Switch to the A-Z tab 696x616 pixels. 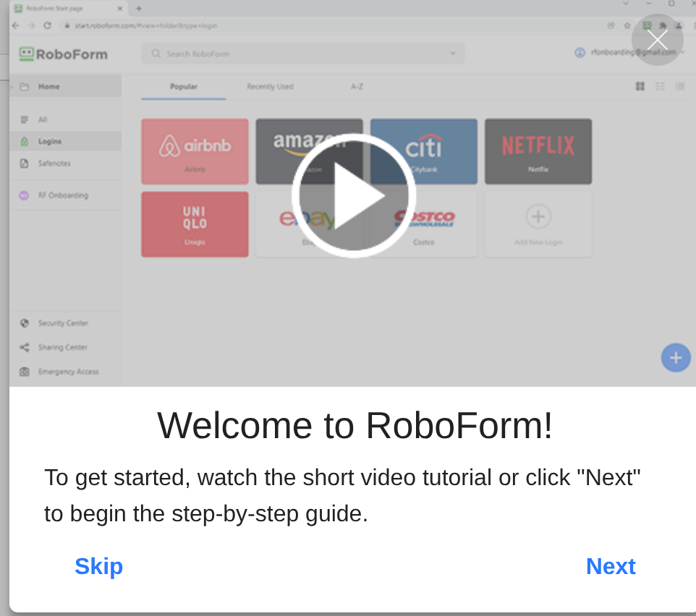(357, 87)
